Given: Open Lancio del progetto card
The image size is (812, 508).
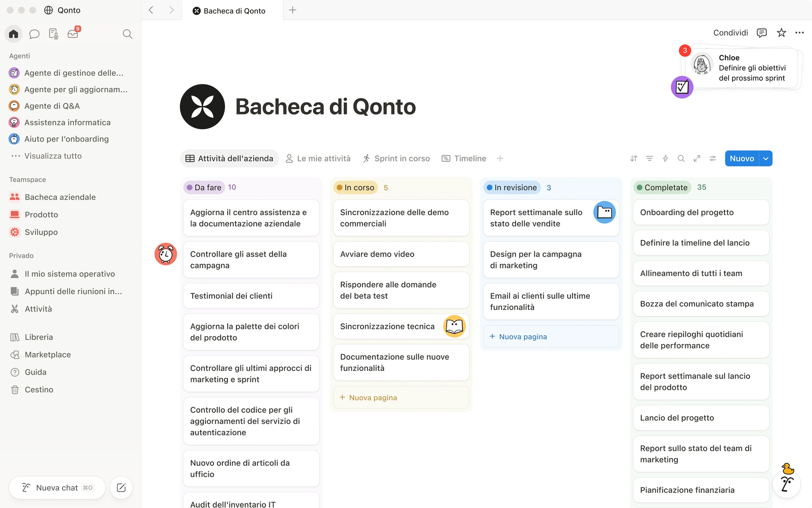Looking at the screenshot, I should 701,418.
